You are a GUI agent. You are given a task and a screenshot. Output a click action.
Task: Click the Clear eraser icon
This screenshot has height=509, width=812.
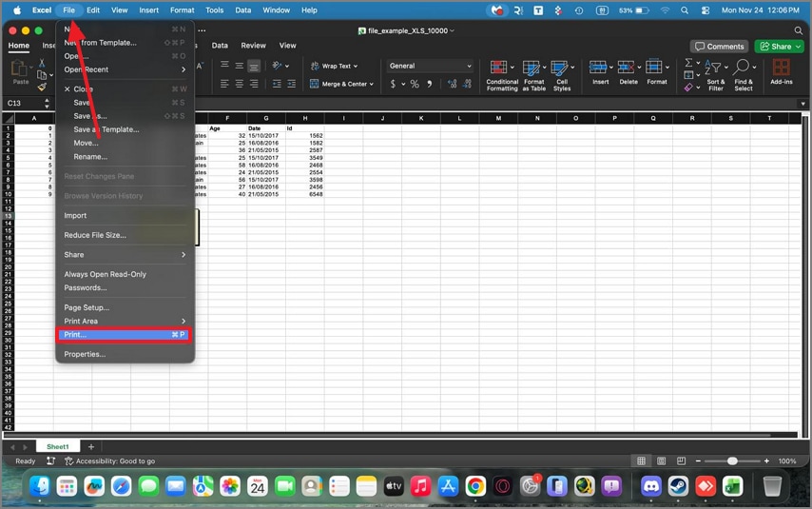point(688,88)
